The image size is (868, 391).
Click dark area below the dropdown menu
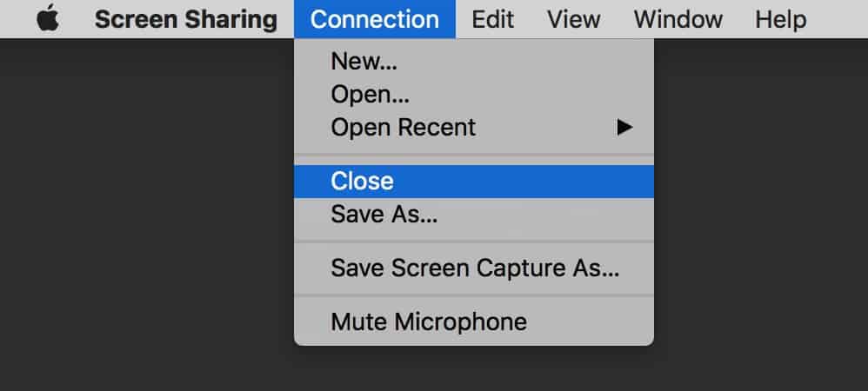[x=474, y=369]
